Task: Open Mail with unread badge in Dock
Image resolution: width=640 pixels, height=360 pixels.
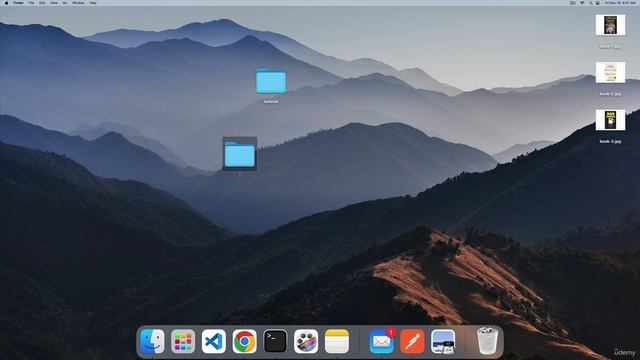Action: tap(382, 341)
